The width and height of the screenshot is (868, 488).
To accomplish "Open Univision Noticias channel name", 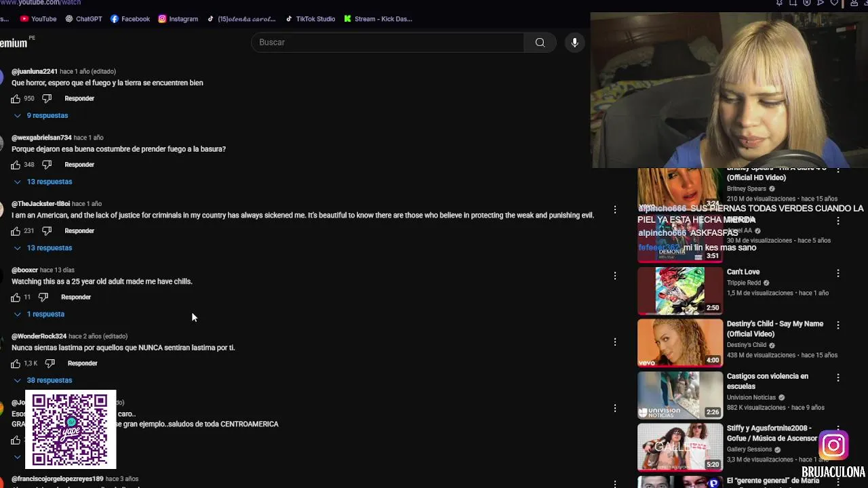I will pos(751,398).
